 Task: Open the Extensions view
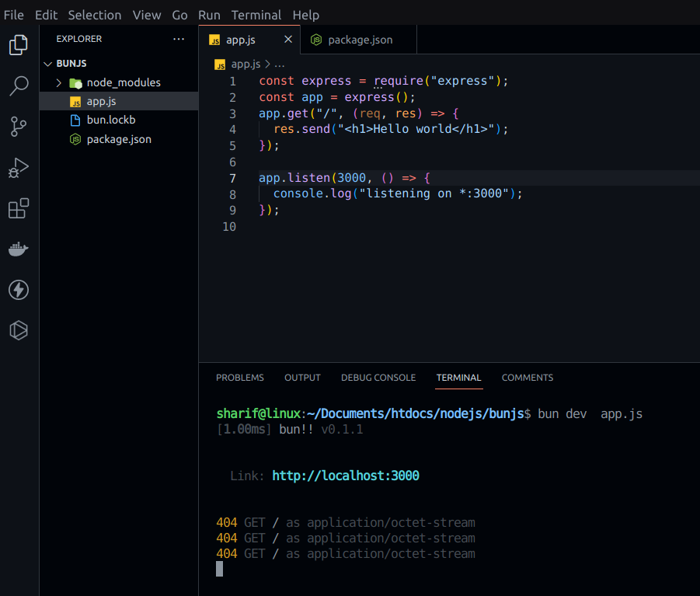tap(19, 208)
